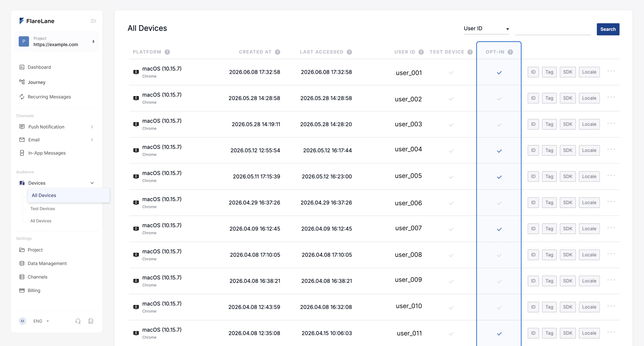Toggle opt-in check for user_010

[499, 308]
